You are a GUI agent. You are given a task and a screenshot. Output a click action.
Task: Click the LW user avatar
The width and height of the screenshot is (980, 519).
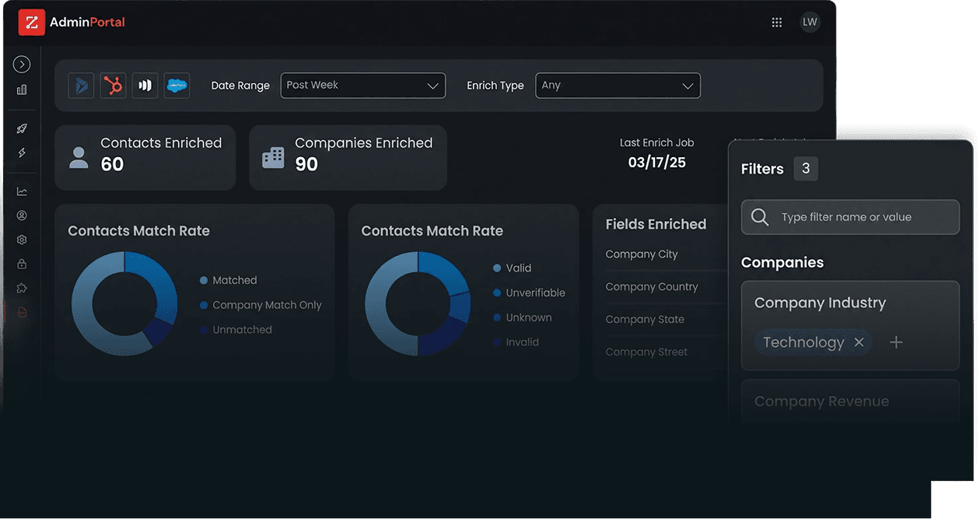(x=810, y=22)
